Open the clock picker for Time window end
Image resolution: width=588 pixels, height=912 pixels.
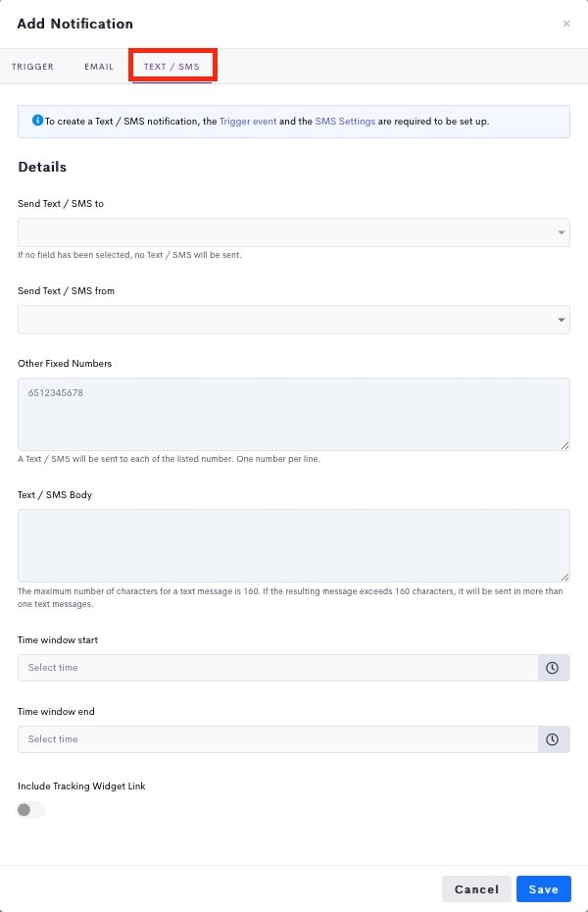tap(553, 739)
